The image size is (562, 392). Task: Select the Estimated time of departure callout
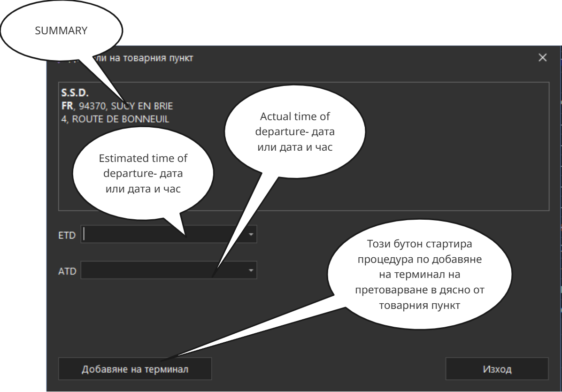pos(143,174)
